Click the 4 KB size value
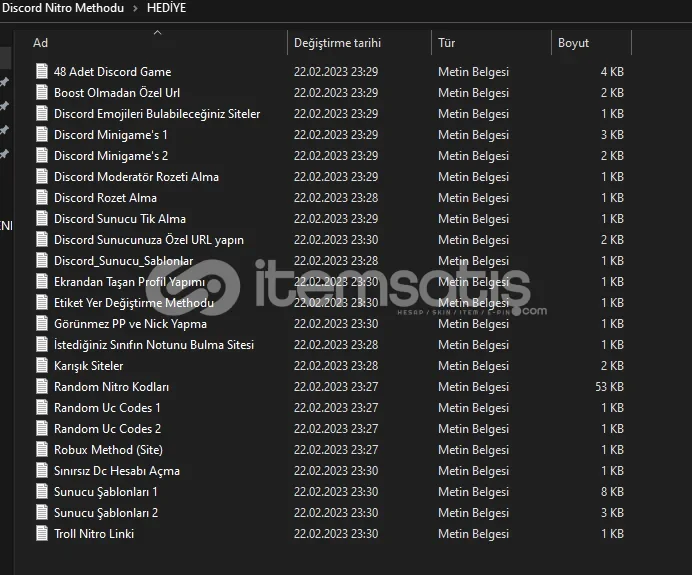Viewport: 692px width, 575px height. [x=612, y=71]
